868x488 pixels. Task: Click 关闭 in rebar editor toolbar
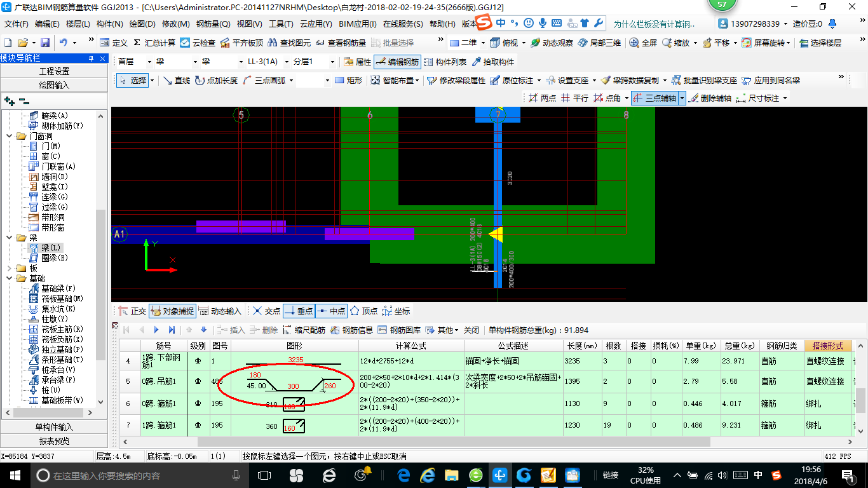(x=471, y=330)
